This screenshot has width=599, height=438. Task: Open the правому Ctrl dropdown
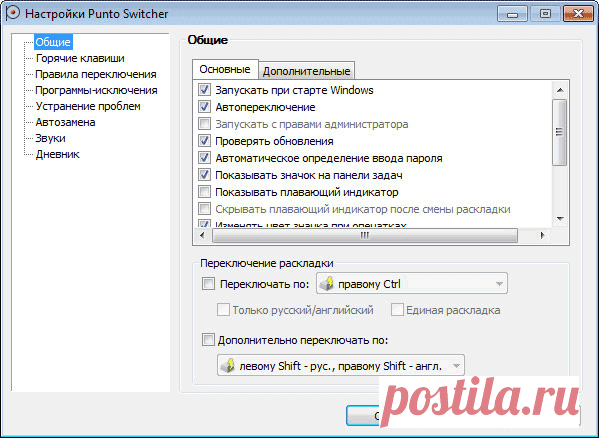click(x=412, y=283)
